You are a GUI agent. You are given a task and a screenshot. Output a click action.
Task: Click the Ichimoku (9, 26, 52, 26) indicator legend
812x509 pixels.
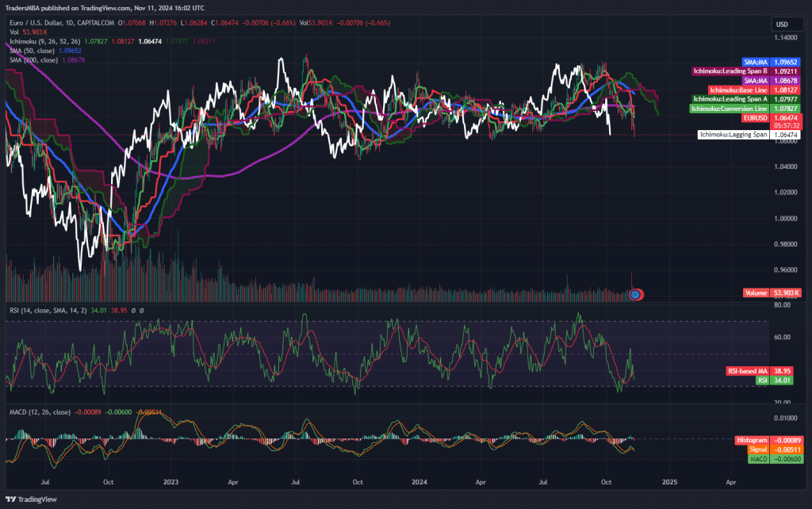pos(39,39)
